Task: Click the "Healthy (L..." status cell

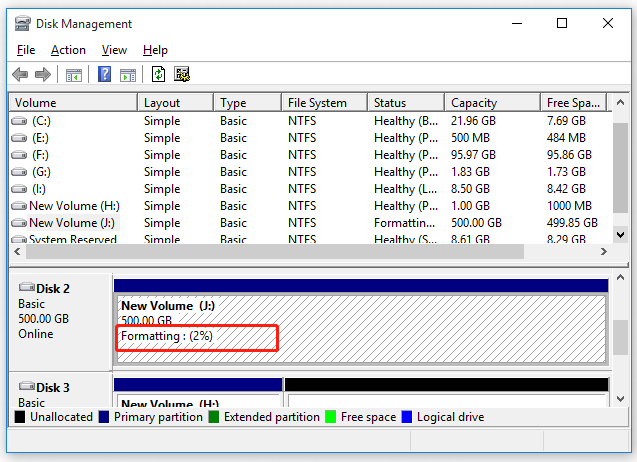Action: (x=405, y=189)
